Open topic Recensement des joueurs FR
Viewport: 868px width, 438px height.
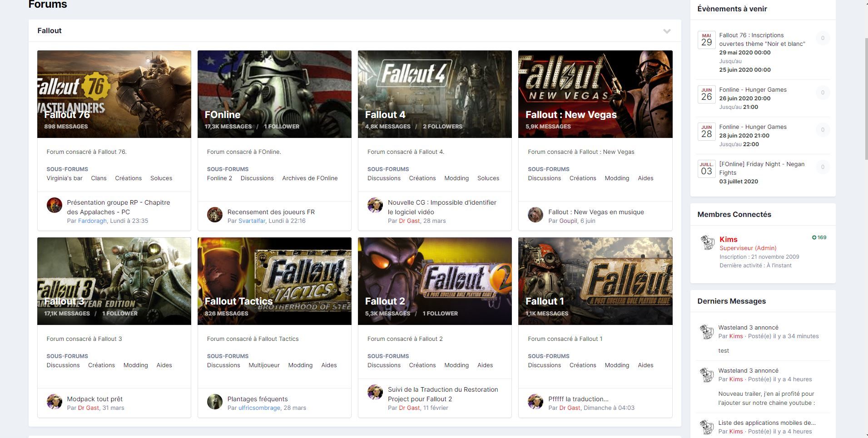271,212
